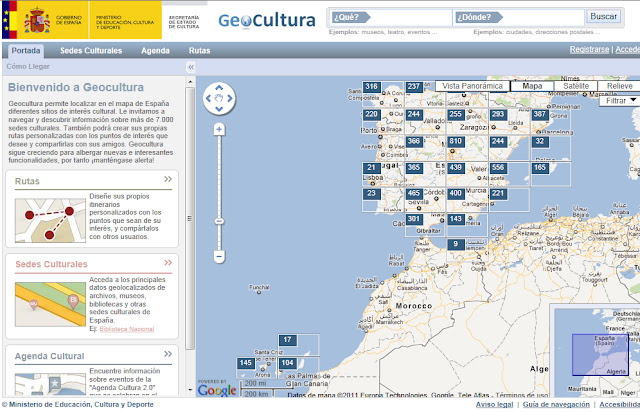
Task: Click the sidebar scrollbar up arrow
Action: point(190,82)
